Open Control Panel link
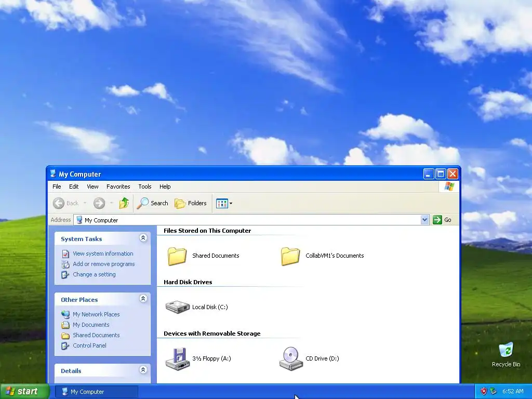The height and width of the screenshot is (399, 532). point(89,345)
